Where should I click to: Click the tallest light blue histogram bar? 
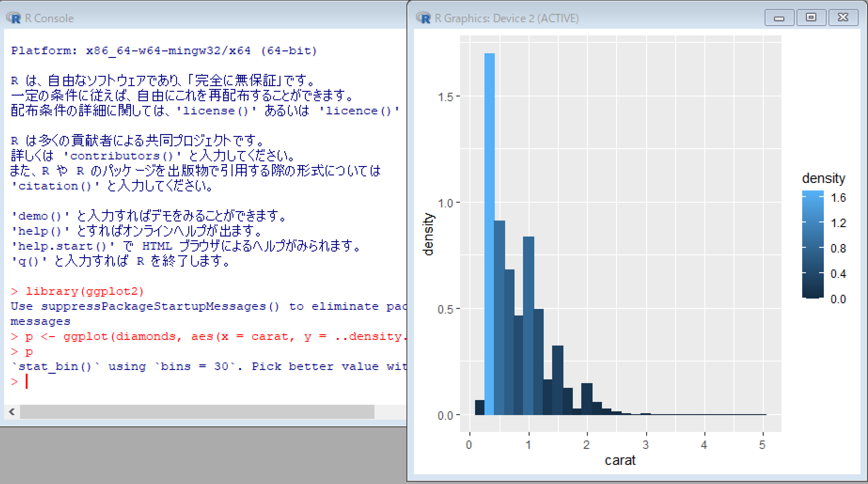[x=489, y=234]
